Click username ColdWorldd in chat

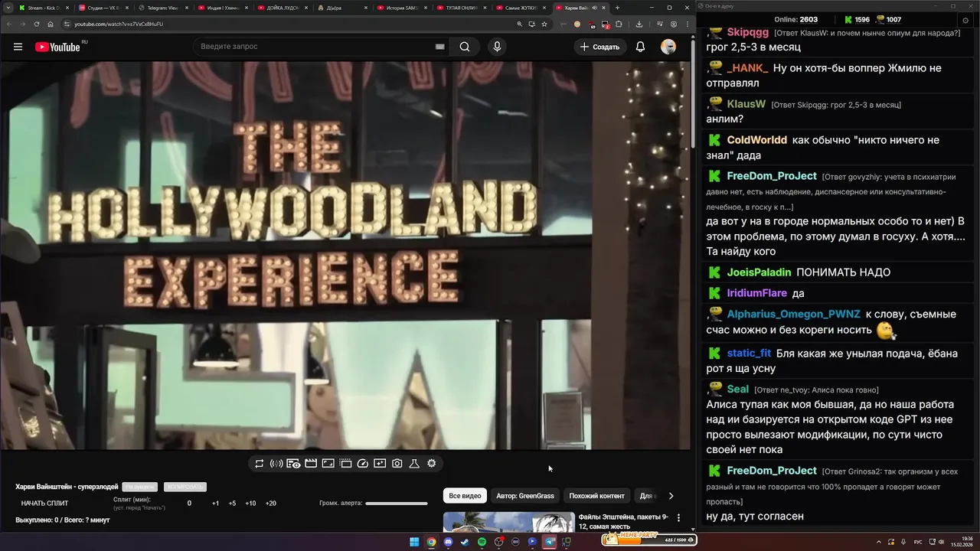click(x=756, y=140)
